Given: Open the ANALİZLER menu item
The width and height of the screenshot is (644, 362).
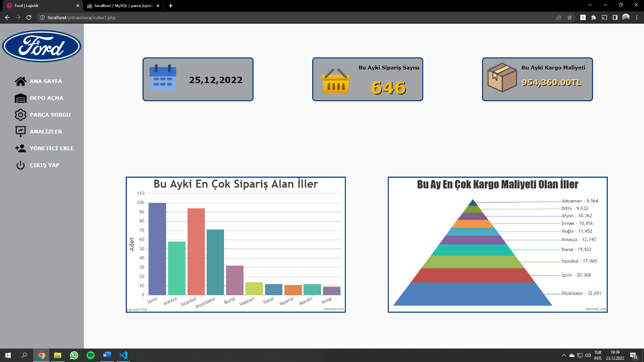Looking at the screenshot, I should 46,132.
